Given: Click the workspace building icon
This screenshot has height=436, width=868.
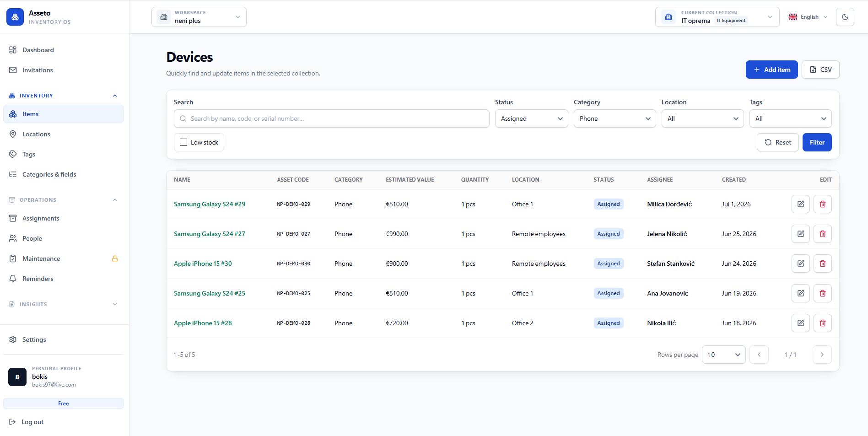Looking at the screenshot, I should tap(164, 17).
